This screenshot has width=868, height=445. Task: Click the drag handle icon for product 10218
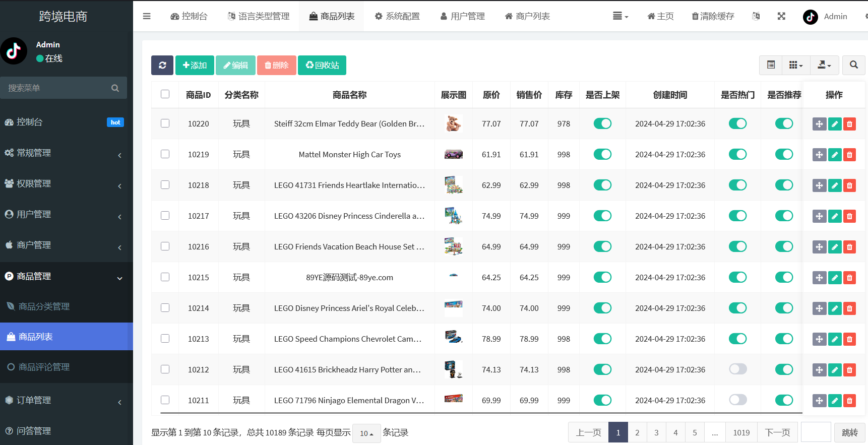coord(819,185)
